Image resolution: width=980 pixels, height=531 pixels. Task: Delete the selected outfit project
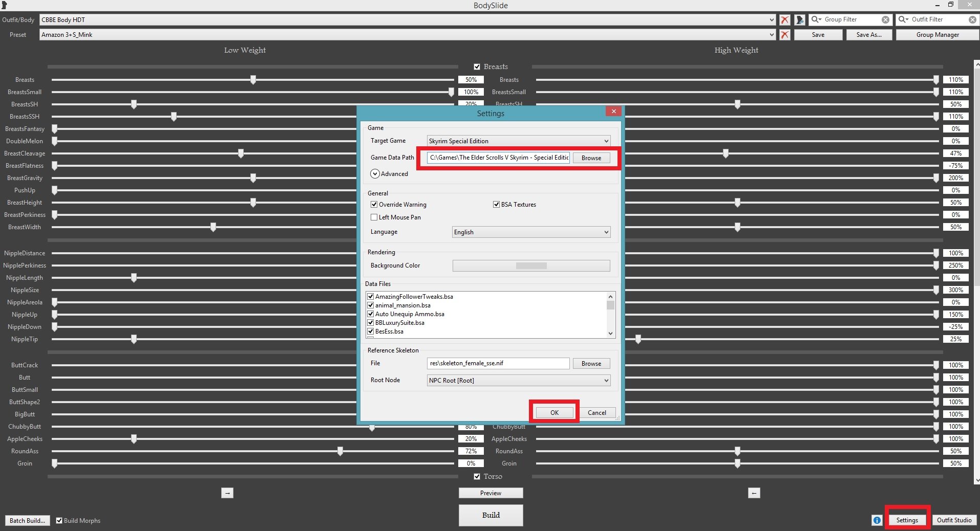click(784, 20)
